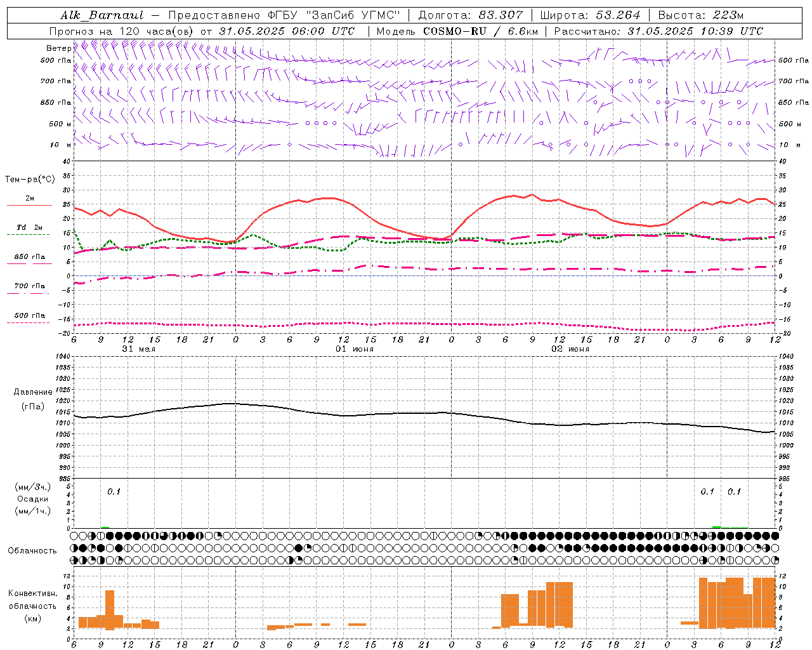Click the 02 июня date label
Screen dimensions: 812x650
point(570,349)
